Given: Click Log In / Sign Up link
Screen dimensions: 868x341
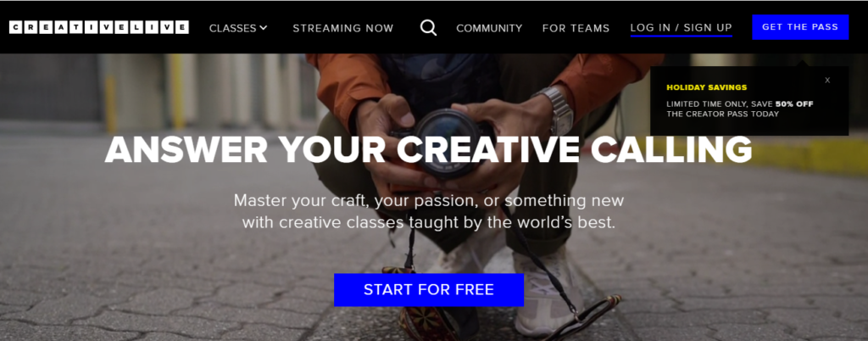Looking at the screenshot, I should click(x=681, y=28).
